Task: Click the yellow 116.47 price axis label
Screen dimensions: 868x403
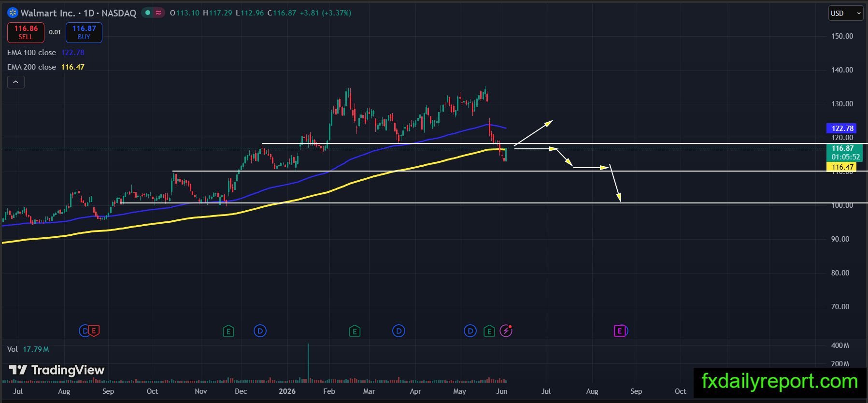Action: click(x=842, y=167)
